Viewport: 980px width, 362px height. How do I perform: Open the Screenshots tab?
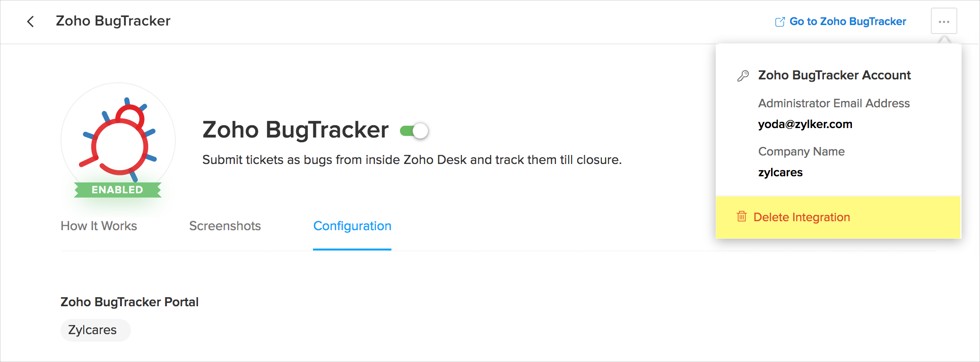pos(225,226)
